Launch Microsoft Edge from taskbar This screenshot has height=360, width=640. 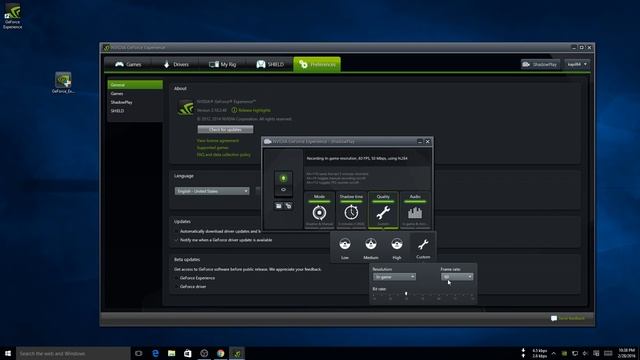point(155,353)
